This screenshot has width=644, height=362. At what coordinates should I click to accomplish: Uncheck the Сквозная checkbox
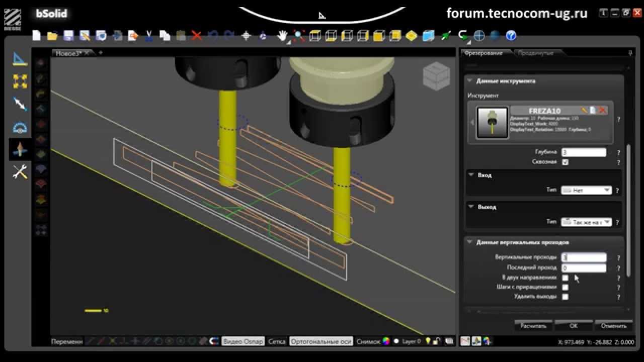coord(565,162)
